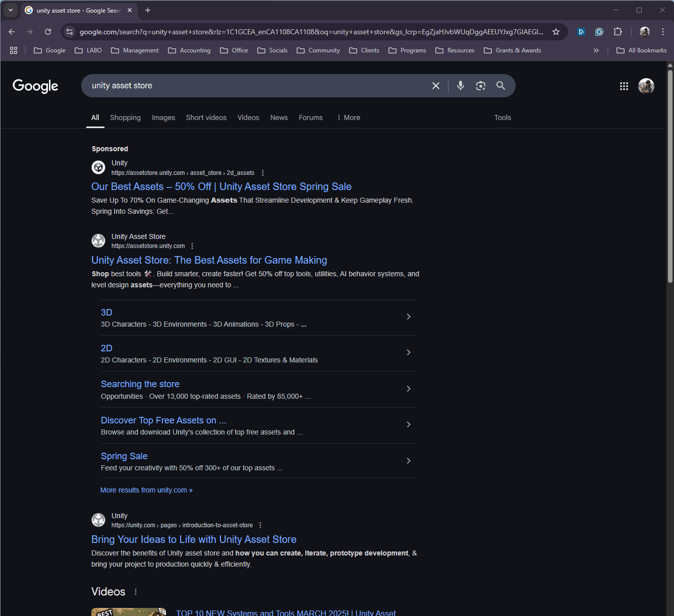Open the 3D sitelink
The width and height of the screenshot is (674, 616).
[x=106, y=313]
